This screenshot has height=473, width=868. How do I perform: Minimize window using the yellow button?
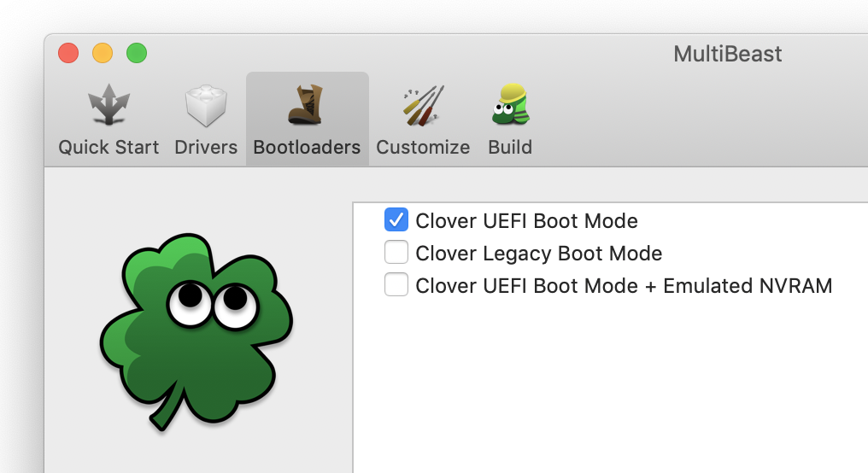(103, 53)
